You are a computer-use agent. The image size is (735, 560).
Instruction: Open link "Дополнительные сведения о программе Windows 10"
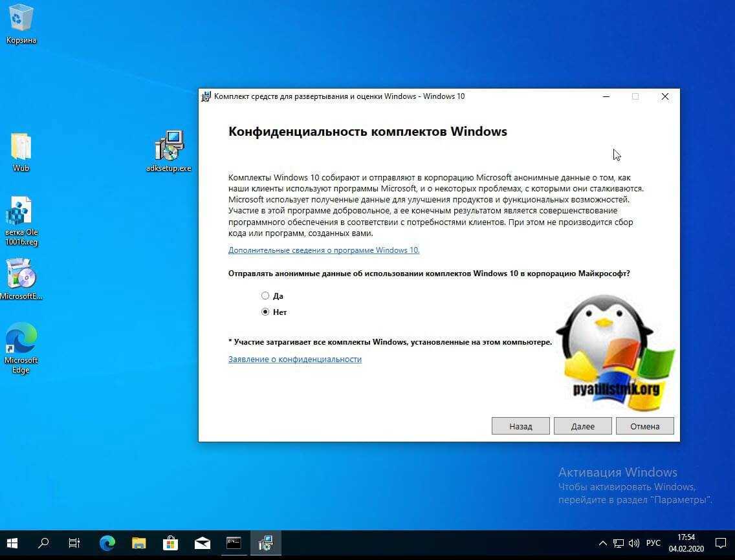(324, 250)
